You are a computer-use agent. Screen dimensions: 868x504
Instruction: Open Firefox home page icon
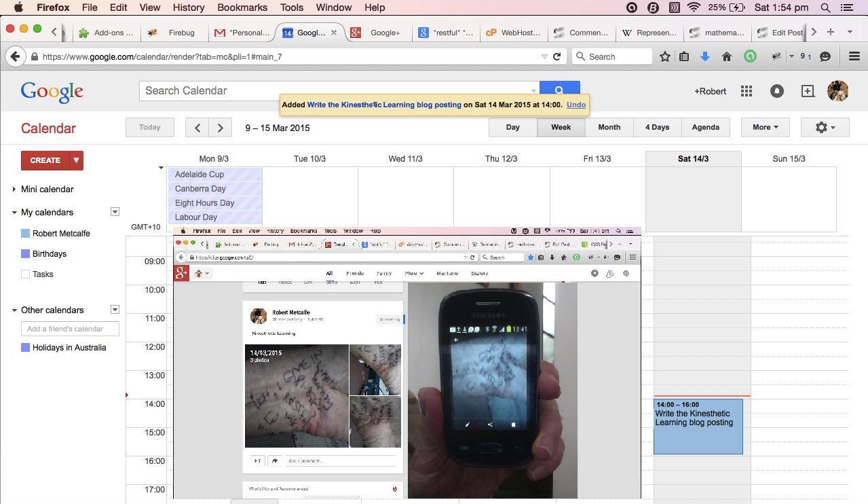[x=727, y=57]
